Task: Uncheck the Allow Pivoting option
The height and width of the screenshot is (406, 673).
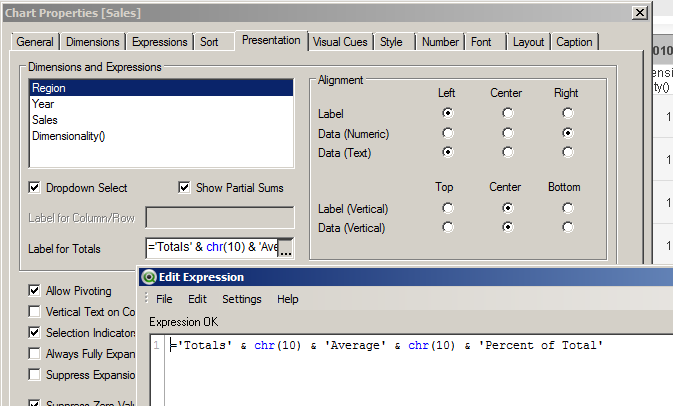Action: [x=35, y=291]
